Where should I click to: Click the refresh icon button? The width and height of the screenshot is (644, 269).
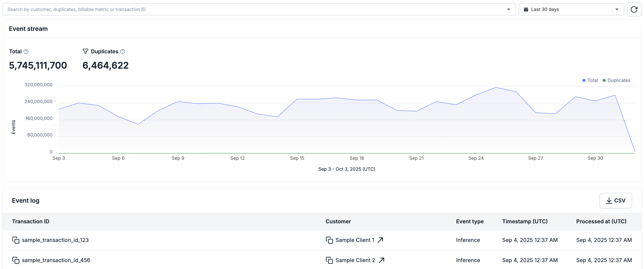coord(634,9)
